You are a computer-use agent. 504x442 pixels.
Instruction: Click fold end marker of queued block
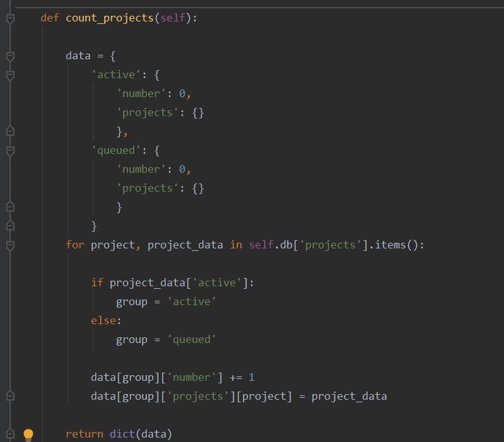tap(10, 207)
